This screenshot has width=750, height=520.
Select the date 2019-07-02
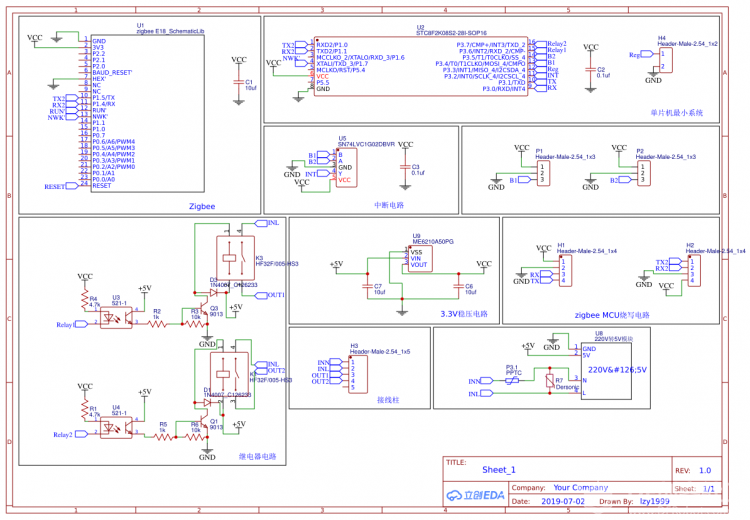[x=563, y=501]
